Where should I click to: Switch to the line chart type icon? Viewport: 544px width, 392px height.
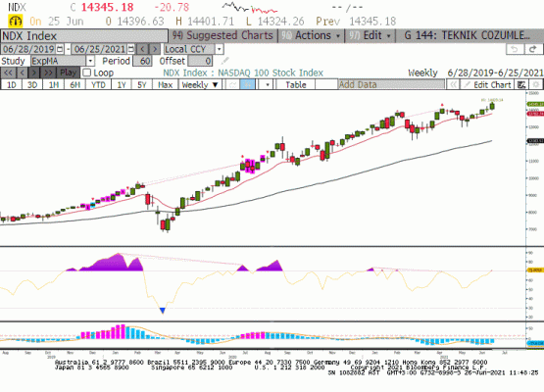pyautogui.click(x=231, y=84)
